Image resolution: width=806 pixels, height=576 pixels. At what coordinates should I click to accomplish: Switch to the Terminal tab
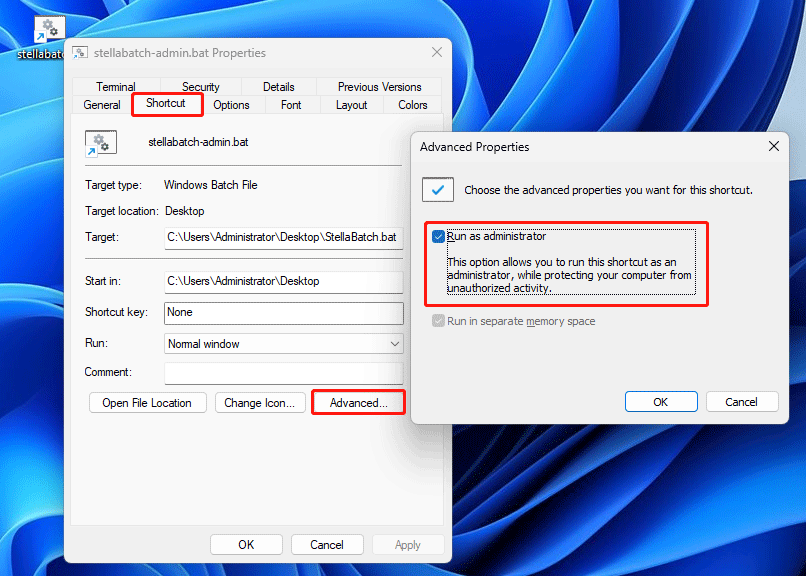point(115,86)
